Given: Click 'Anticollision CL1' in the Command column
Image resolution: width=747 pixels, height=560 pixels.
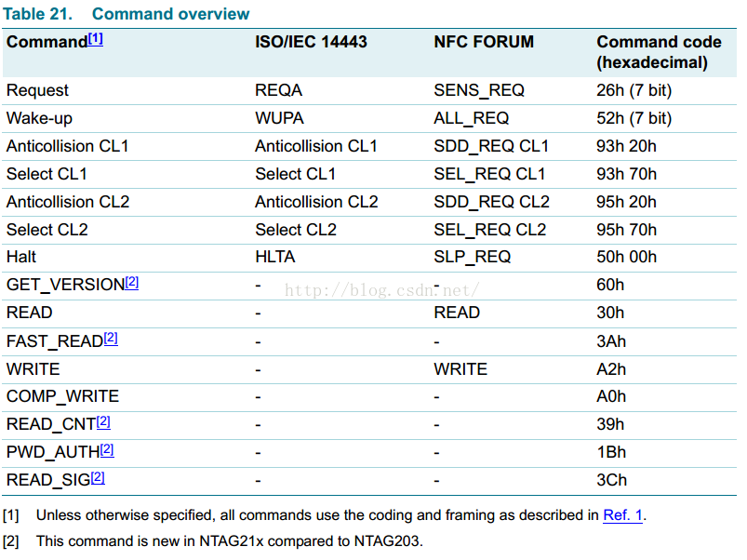Looking at the screenshot, I should pos(68,146).
